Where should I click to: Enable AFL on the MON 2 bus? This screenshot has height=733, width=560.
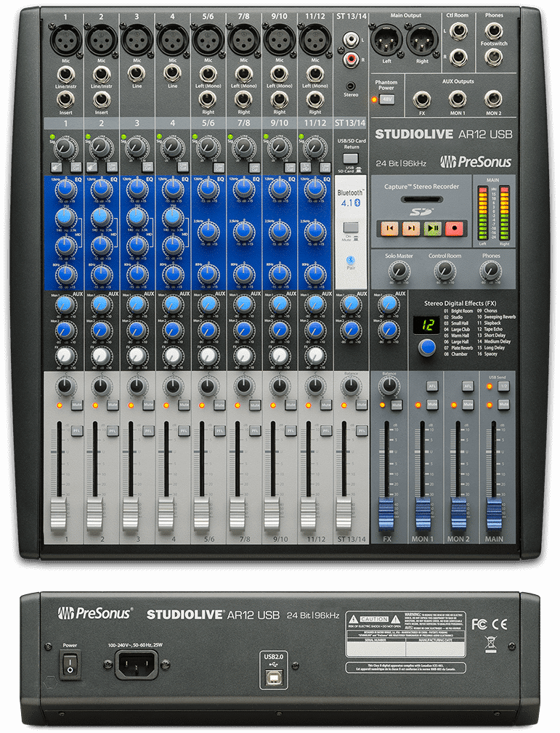point(468,386)
